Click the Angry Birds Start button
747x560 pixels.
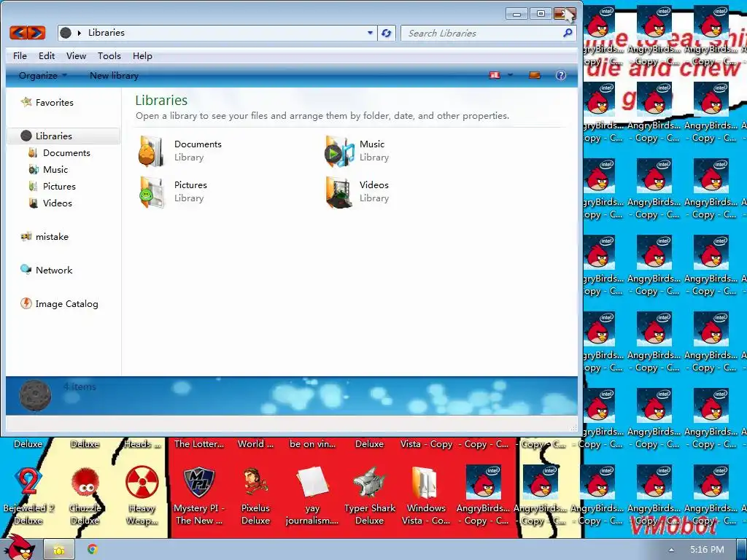[x=20, y=548]
